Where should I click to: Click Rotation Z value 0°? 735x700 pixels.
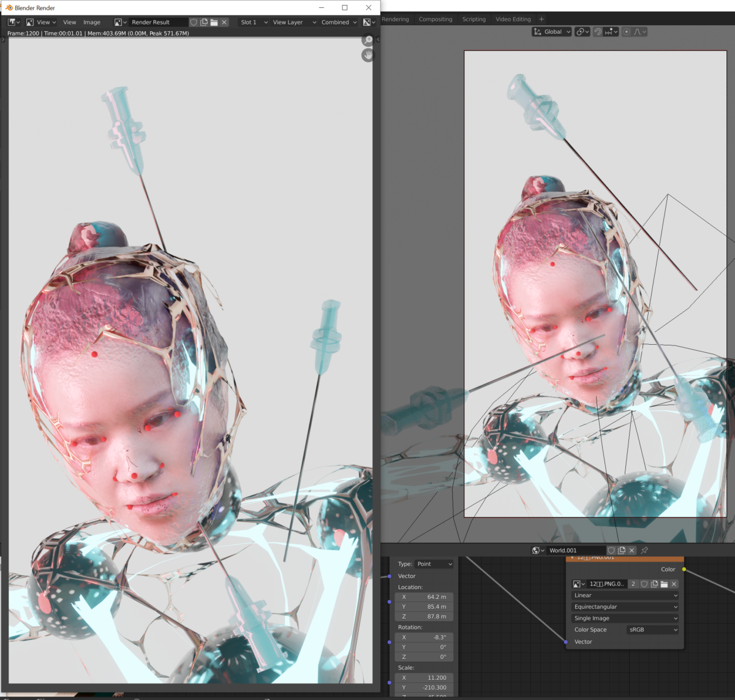click(x=424, y=657)
